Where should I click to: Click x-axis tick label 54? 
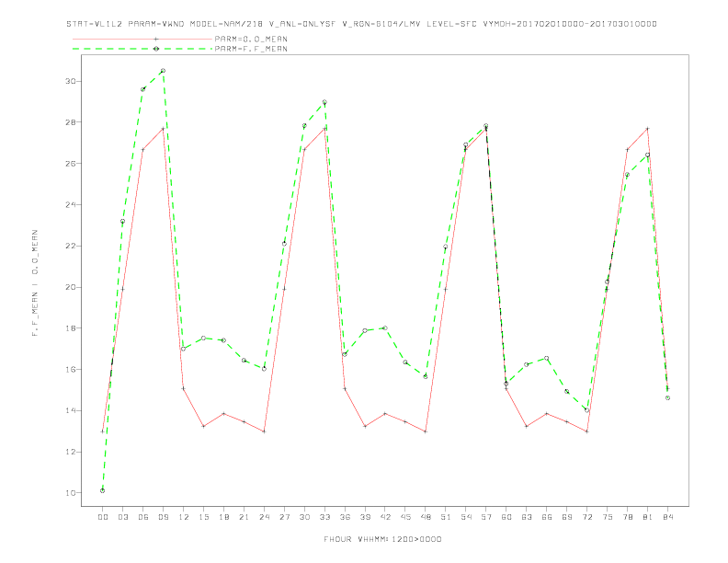point(466,517)
